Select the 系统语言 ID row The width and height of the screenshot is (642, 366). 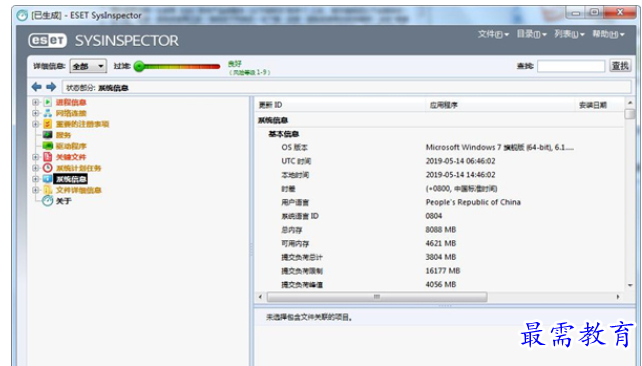click(440, 216)
